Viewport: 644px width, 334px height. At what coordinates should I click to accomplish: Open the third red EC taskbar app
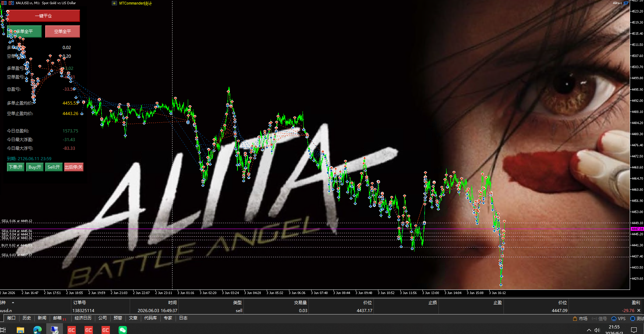(x=105, y=330)
